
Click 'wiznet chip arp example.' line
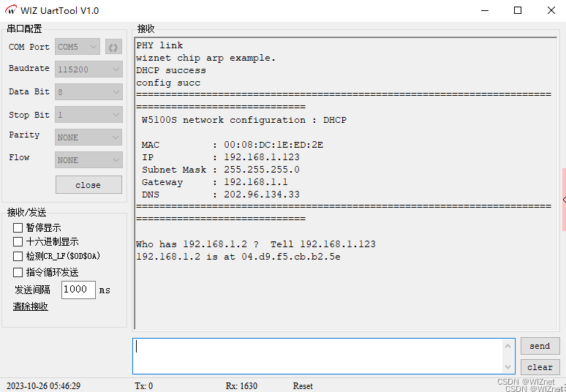click(205, 58)
